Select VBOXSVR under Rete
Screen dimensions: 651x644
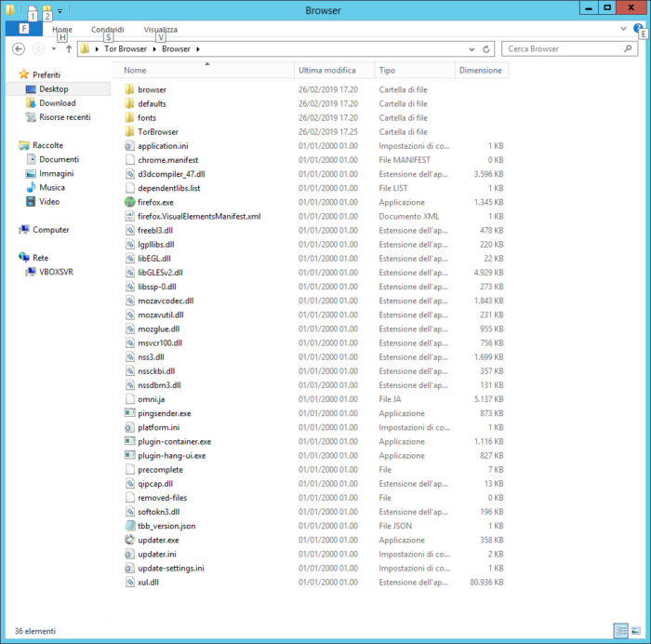pyautogui.click(x=56, y=272)
